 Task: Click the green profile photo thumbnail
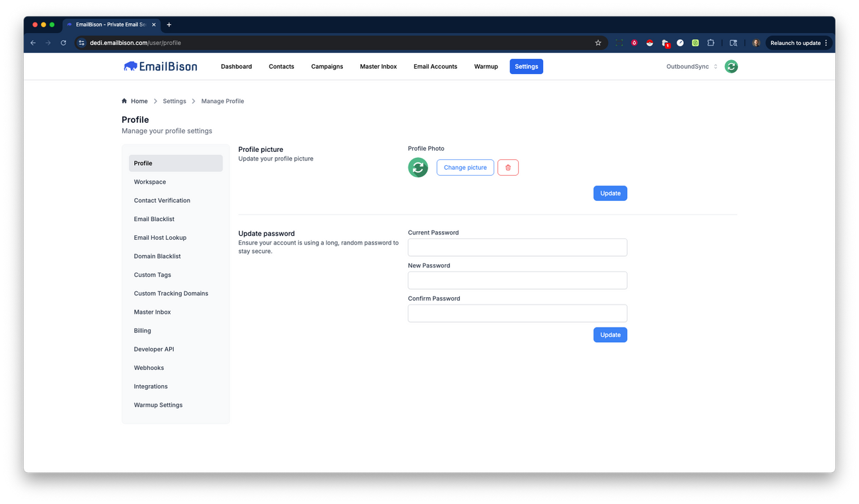tap(418, 167)
